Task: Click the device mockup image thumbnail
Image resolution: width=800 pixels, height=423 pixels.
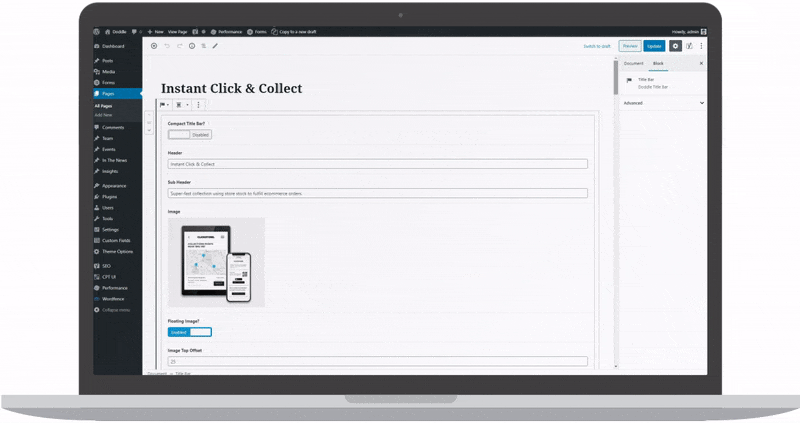Action: [x=216, y=262]
